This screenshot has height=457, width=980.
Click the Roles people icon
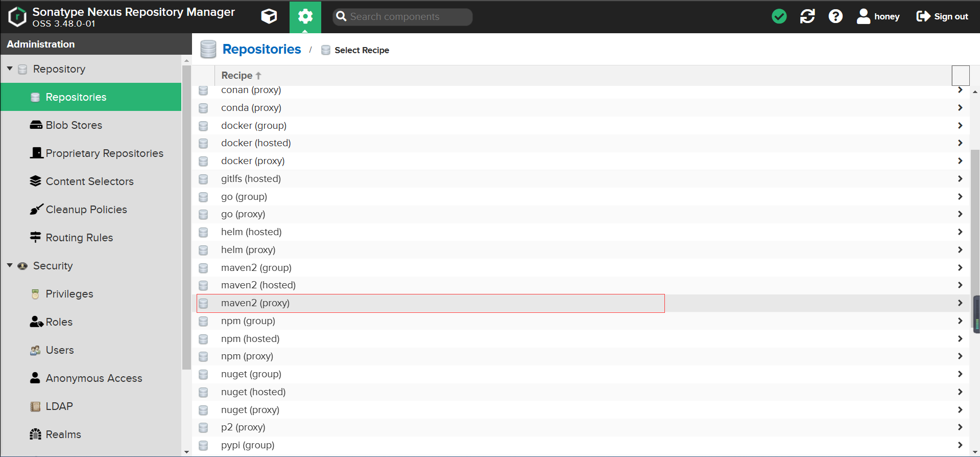click(x=36, y=322)
